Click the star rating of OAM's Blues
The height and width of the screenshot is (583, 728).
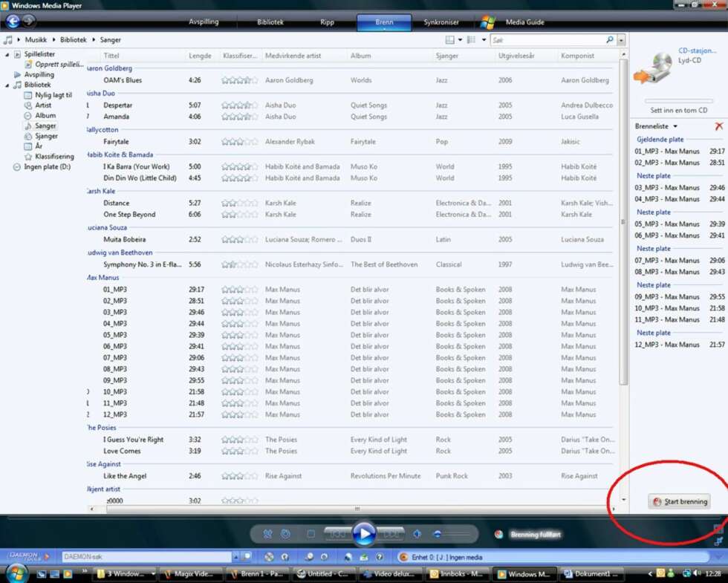pos(239,80)
